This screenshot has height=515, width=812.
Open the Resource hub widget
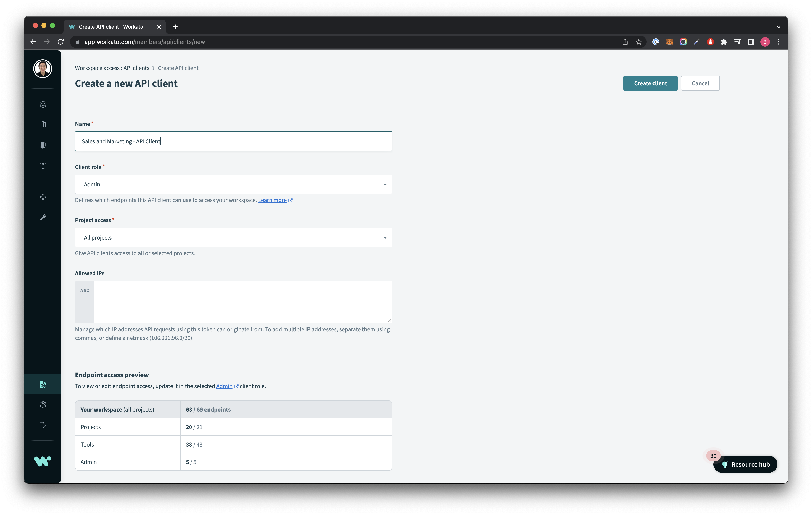point(745,464)
